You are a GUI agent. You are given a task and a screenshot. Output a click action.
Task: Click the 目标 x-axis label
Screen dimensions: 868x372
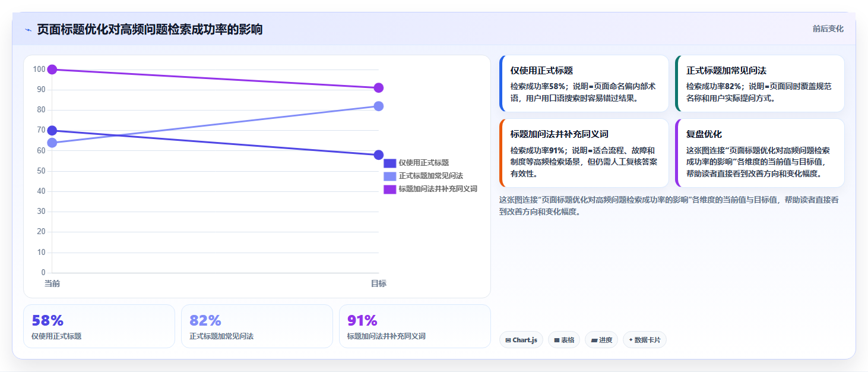(379, 283)
